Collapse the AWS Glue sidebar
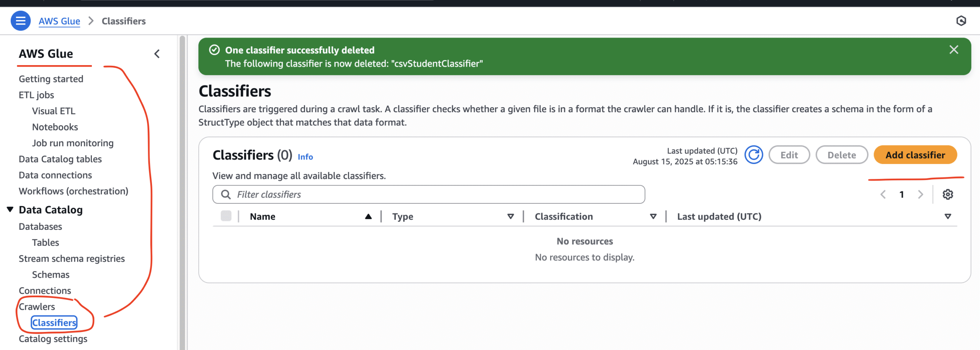Image resolution: width=980 pixels, height=350 pixels. coord(157,54)
